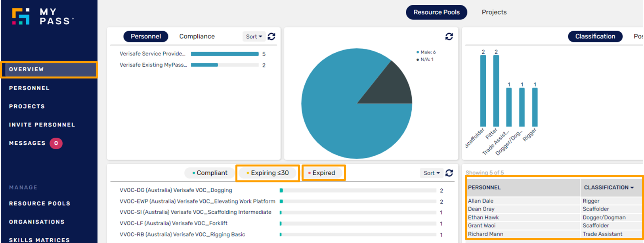644x243 pixels.
Task: Refresh the gender pie chart panel
Action: (449, 36)
